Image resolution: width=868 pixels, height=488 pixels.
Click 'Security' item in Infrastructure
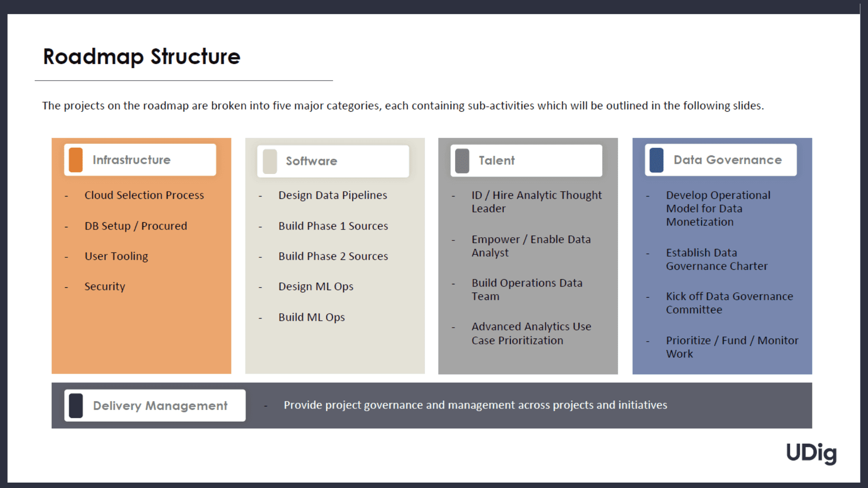(x=105, y=286)
